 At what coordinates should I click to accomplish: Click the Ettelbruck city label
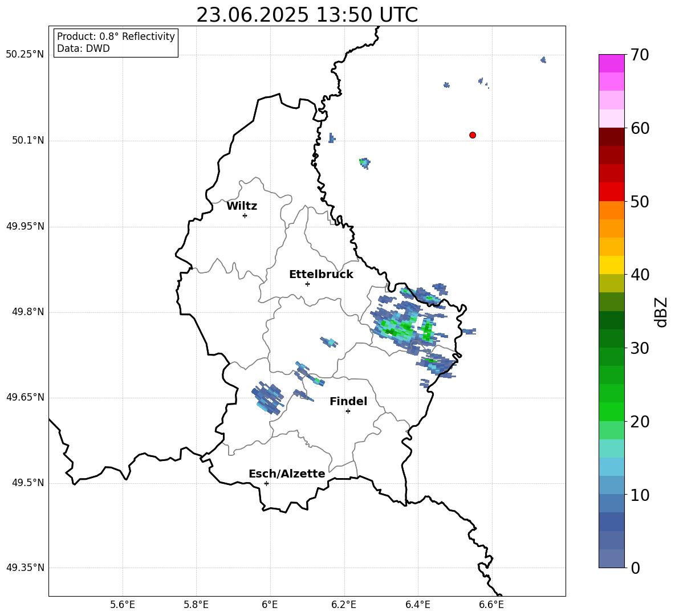click(321, 275)
